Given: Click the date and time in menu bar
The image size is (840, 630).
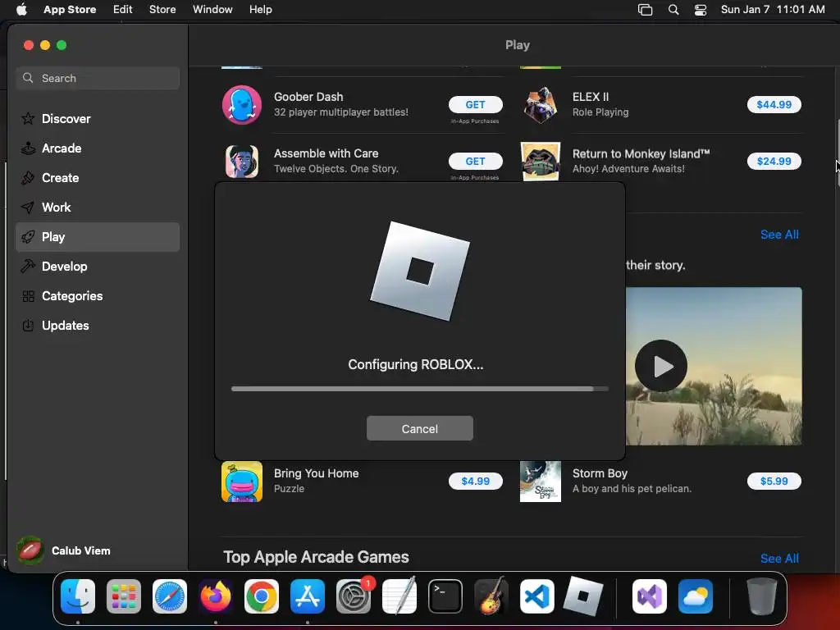Looking at the screenshot, I should pos(773,10).
